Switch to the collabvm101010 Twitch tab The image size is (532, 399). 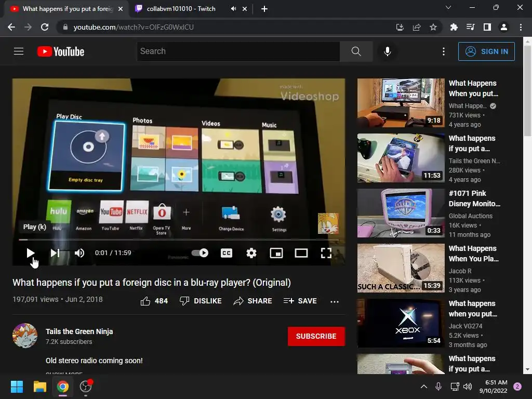pos(181,9)
